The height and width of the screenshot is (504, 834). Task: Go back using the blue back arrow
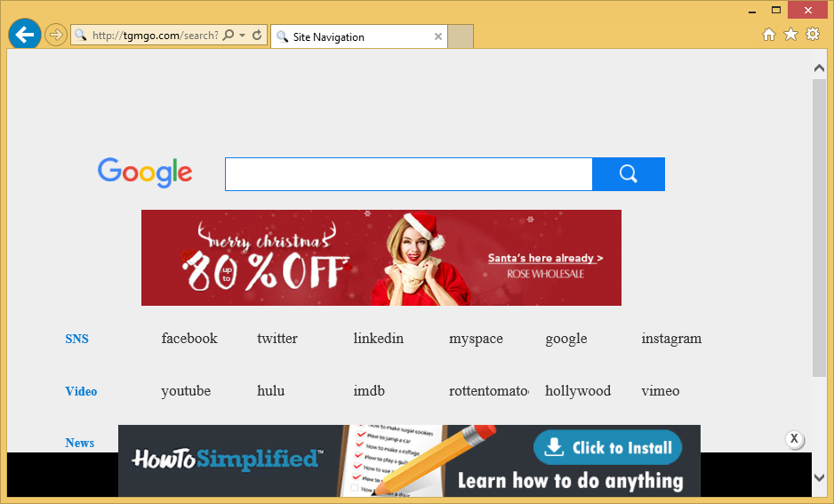(x=25, y=35)
